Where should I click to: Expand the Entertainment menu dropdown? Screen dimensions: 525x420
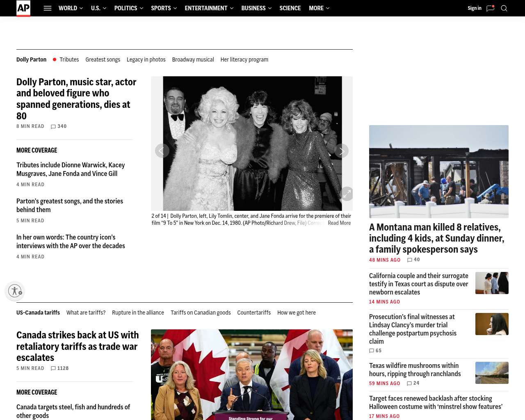point(209,8)
